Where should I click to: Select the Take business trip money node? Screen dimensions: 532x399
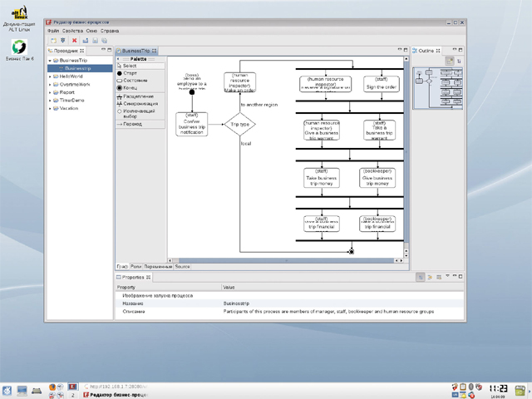(x=322, y=178)
